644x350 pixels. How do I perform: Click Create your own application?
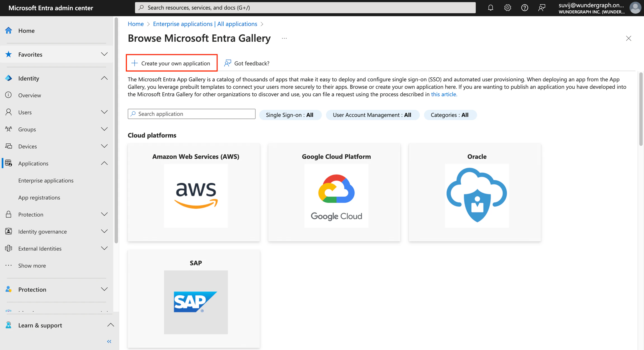(x=171, y=63)
